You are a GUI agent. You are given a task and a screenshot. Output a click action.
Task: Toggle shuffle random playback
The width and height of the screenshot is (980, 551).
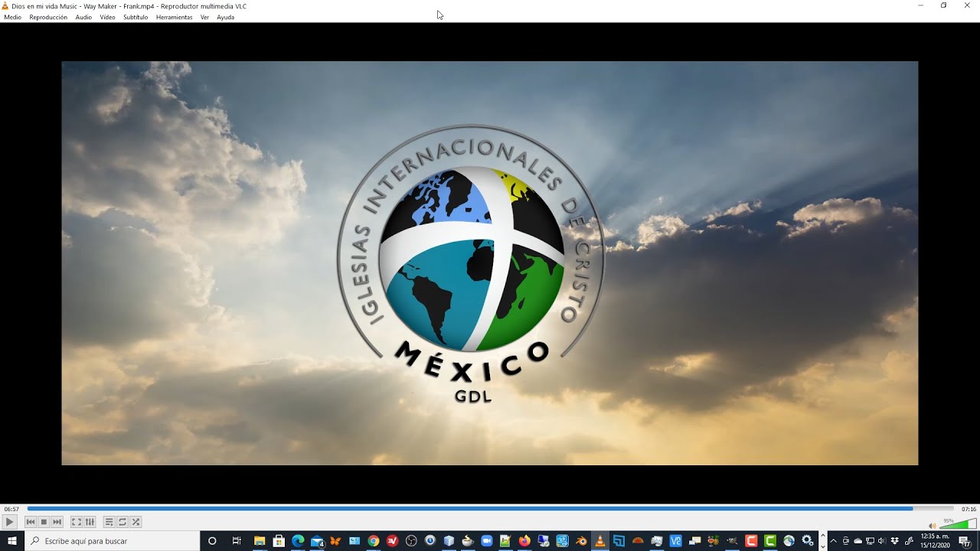(x=136, y=522)
